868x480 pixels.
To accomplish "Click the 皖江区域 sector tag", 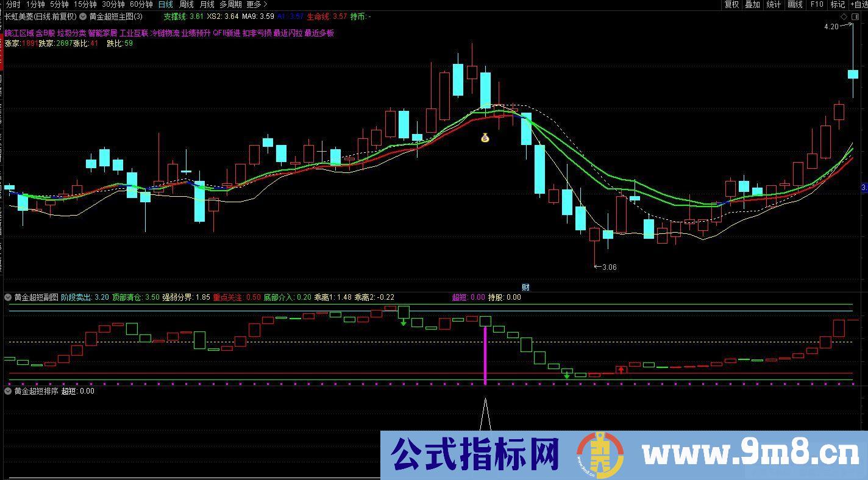I will click(20, 34).
